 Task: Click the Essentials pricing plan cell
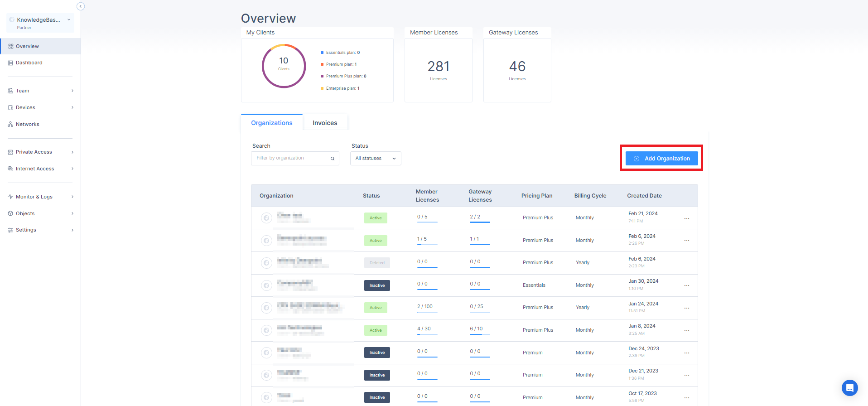click(534, 285)
